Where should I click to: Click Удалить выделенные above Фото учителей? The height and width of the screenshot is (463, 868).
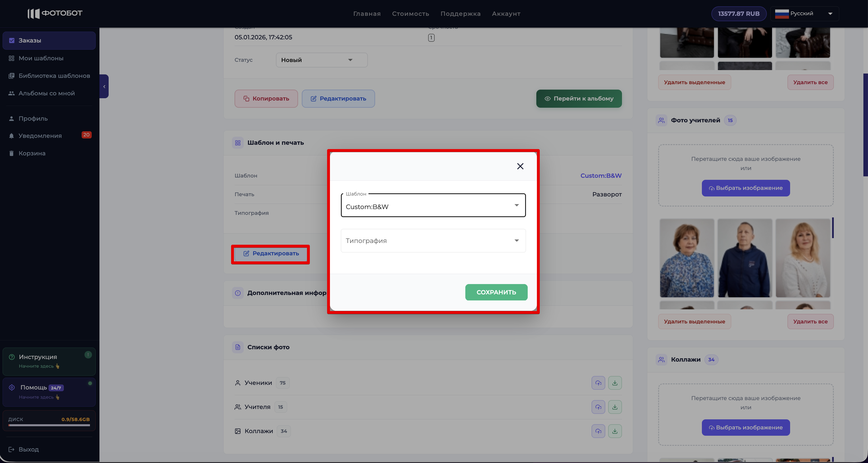coord(694,82)
